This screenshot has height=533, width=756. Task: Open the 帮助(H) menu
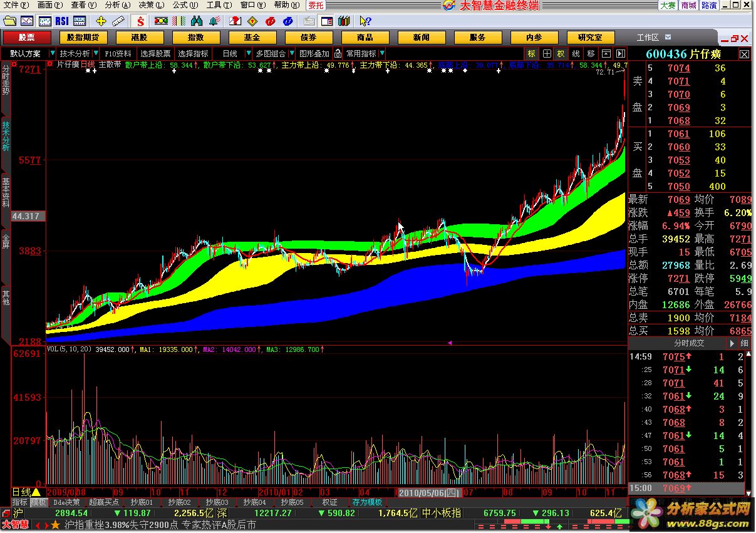tap(286, 5)
